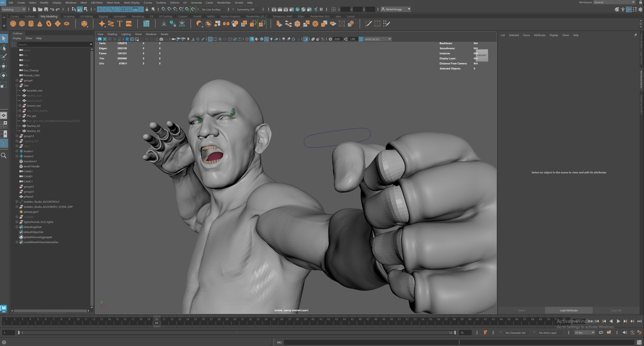The image size is (644, 346).
Task: Toggle playback loop mode
Action: point(601,333)
